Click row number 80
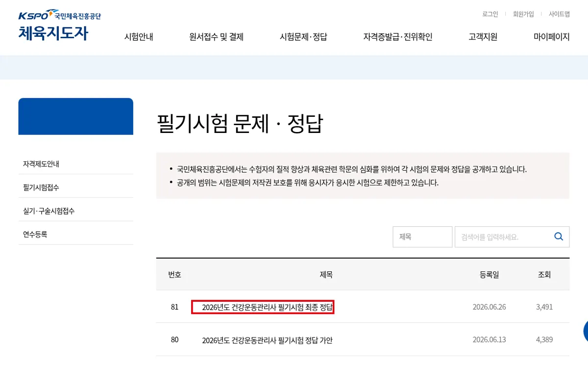This screenshot has width=588, height=368. click(x=174, y=340)
